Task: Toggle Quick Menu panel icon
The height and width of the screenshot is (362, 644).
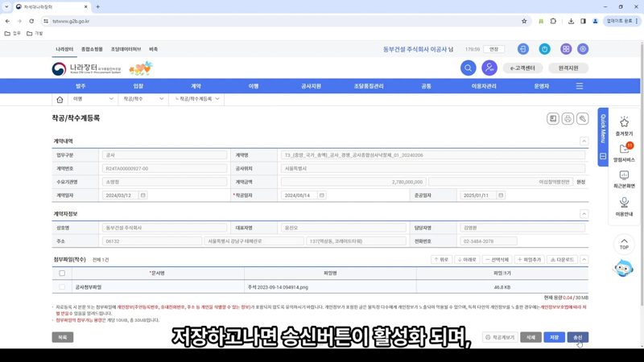Action: 603,156
